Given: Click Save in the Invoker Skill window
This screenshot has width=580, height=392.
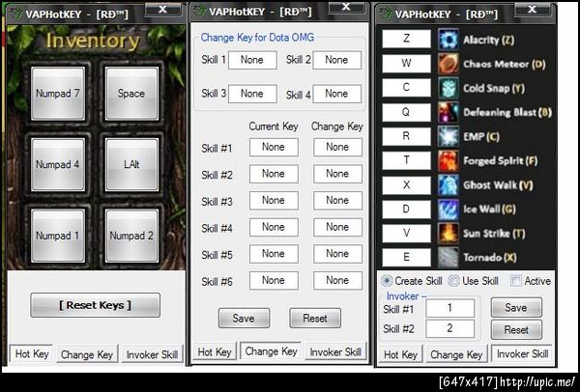Looking at the screenshot, I should 516,307.
